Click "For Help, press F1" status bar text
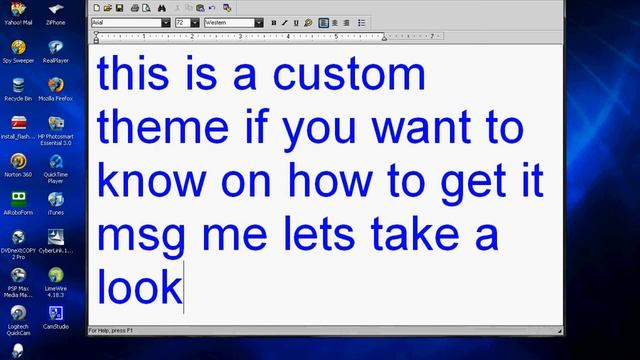This screenshot has height=360, width=640. tap(111, 331)
